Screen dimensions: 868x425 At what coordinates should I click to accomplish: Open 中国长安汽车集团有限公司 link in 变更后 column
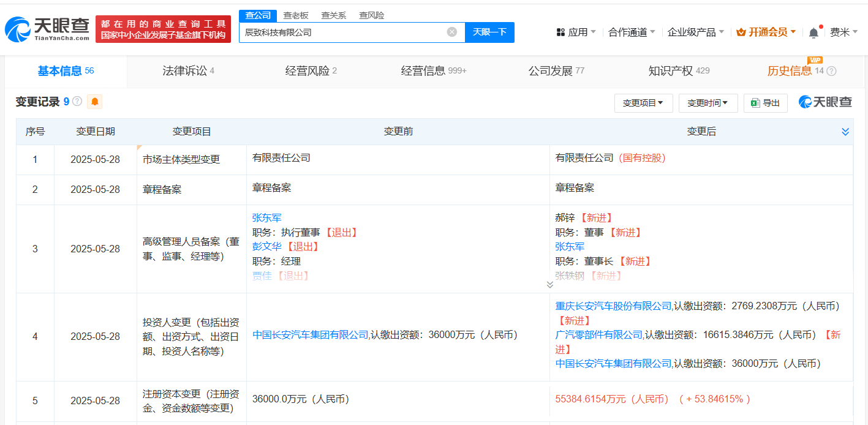614,363
